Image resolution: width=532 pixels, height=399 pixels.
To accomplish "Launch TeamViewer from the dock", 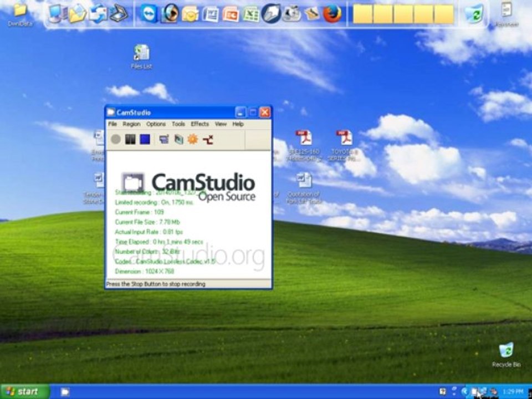I will point(149,14).
